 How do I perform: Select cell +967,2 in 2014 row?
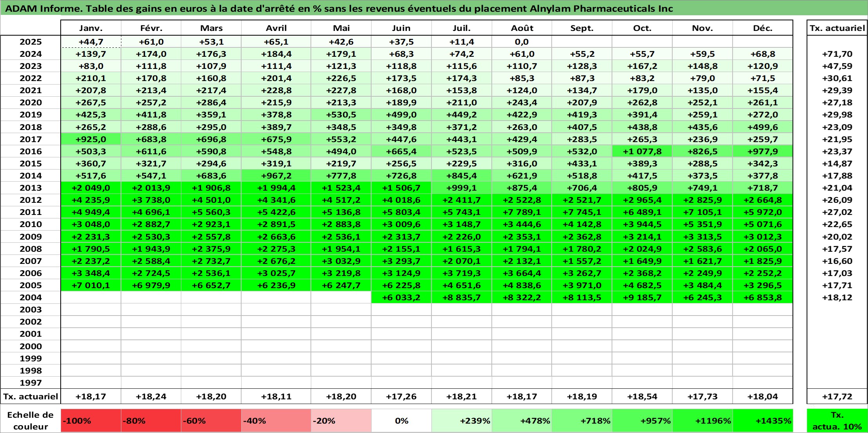(276, 175)
